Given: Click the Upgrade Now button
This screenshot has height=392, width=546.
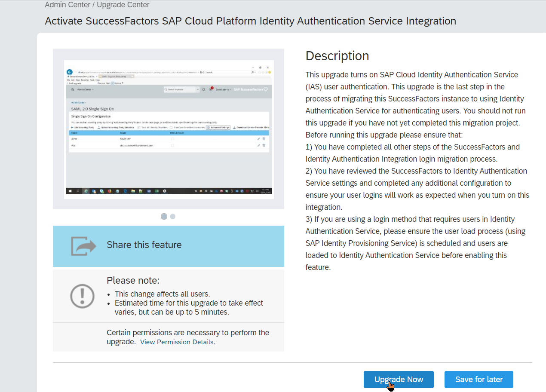Looking at the screenshot, I should click(399, 380).
